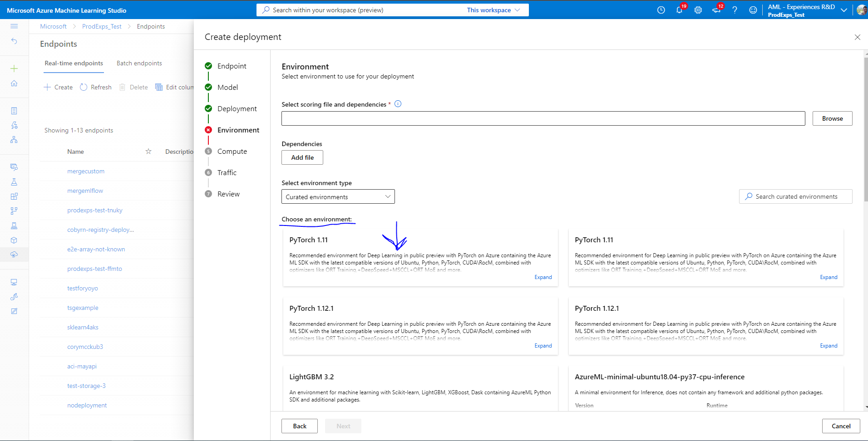View notifications via the bell icon
868x441 pixels.
[680, 10]
